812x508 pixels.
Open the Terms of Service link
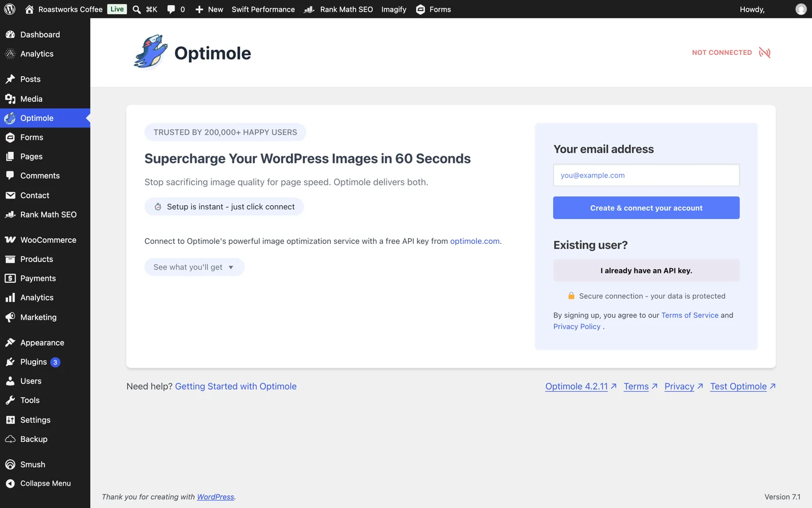(x=690, y=315)
